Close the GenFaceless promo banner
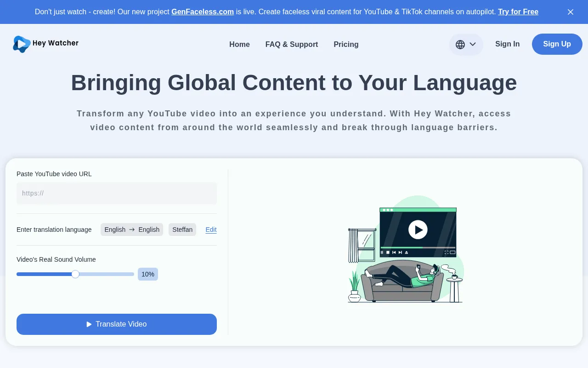Image resolution: width=588 pixels, height=368 pixels. coord(571,12)
